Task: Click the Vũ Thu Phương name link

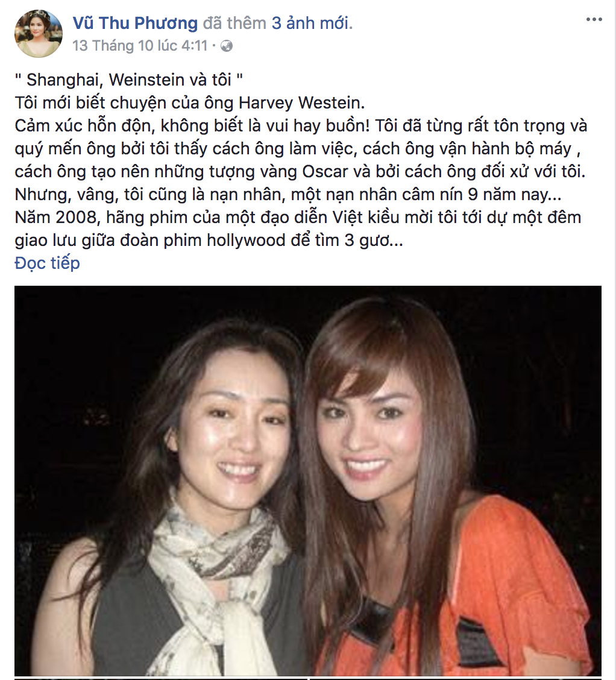Action: [135, 23]
